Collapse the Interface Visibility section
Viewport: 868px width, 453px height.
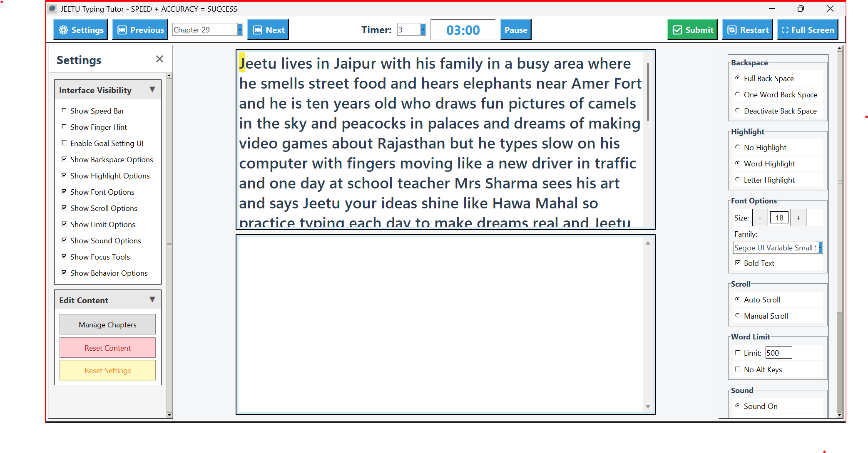coord(152,90)
